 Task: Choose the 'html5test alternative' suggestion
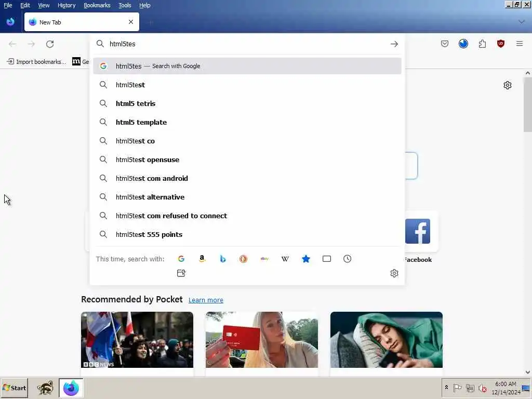click(x=247, y=197)
